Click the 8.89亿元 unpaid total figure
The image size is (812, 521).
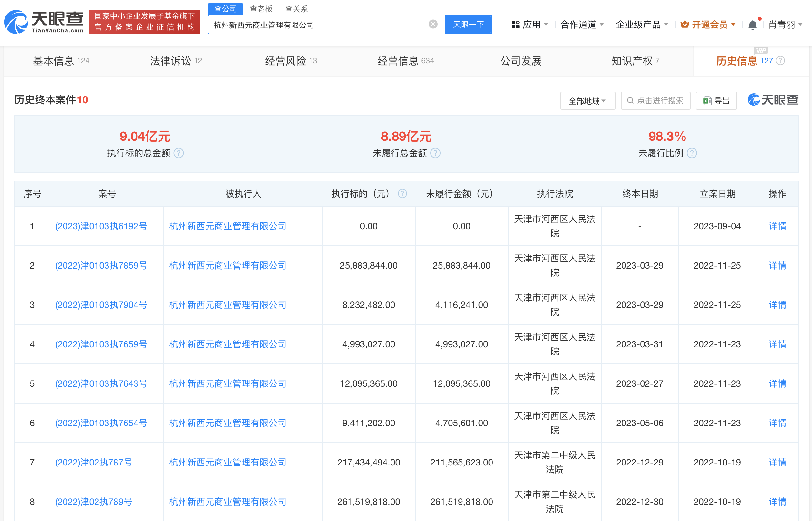coord(406,136)
